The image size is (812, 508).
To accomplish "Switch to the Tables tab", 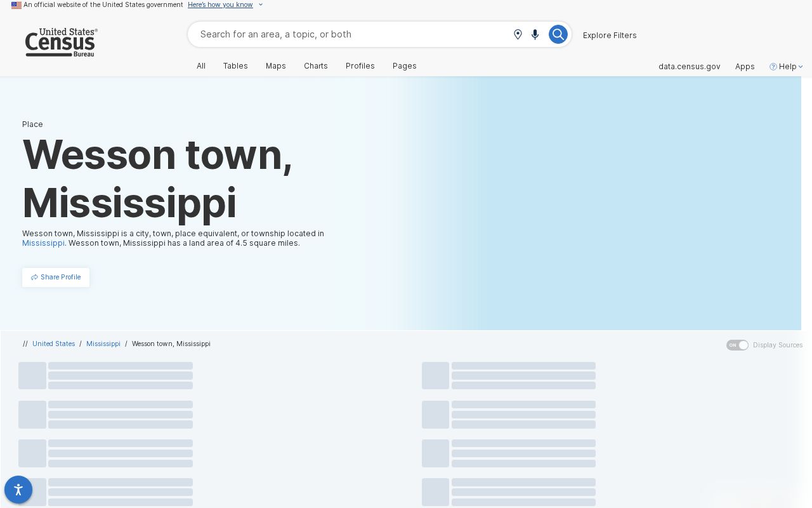I will (235, 66).
